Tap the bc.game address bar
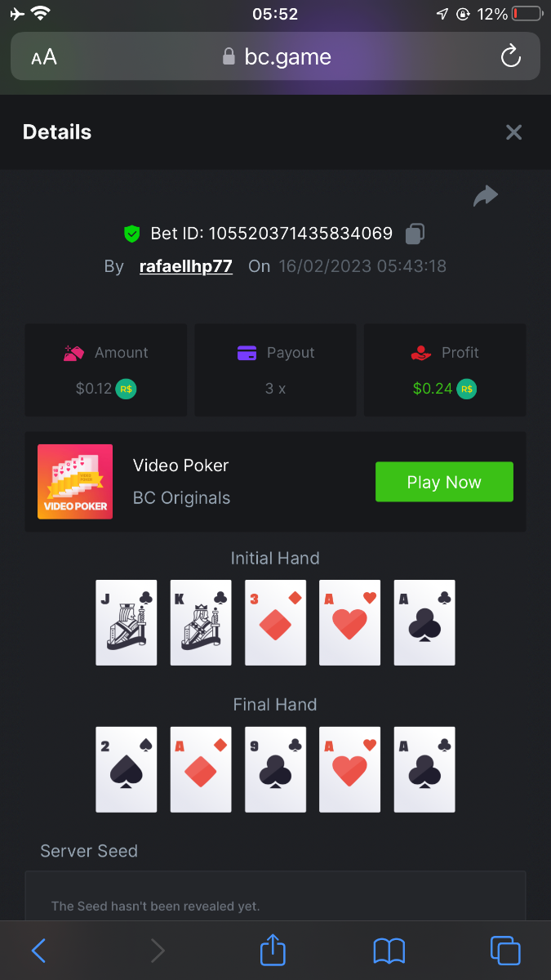Image resolution: width=551 pixels, height=980 pixels. pyautogui.click(x=275, y=56)
